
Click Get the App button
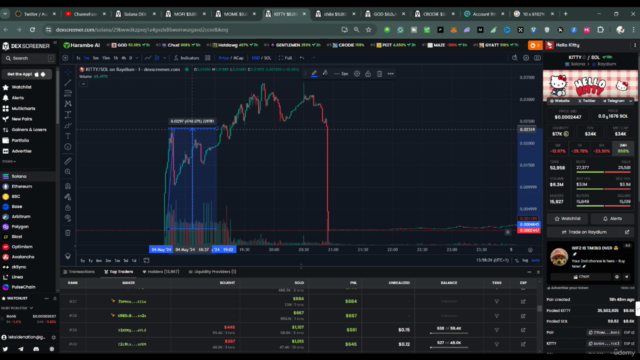click(x=27, y=74)
